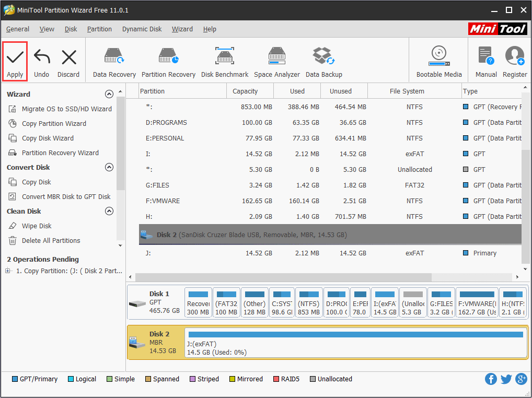The height and width of the screenshot is (398, 532).
Task: Select Disk 2 SanDisk Cruzer Blade header row
Action: 330,235
